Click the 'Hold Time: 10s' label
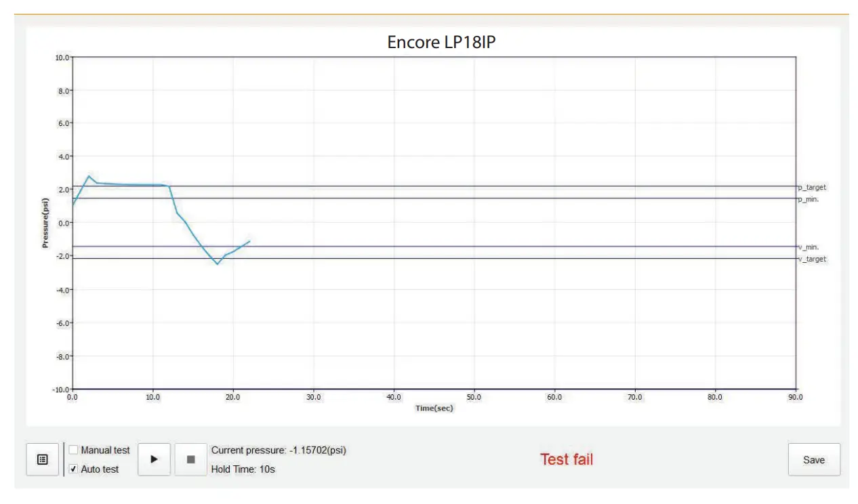Viewport: 858px width, 504px height. pyautogui.click(x=243, y=469)
